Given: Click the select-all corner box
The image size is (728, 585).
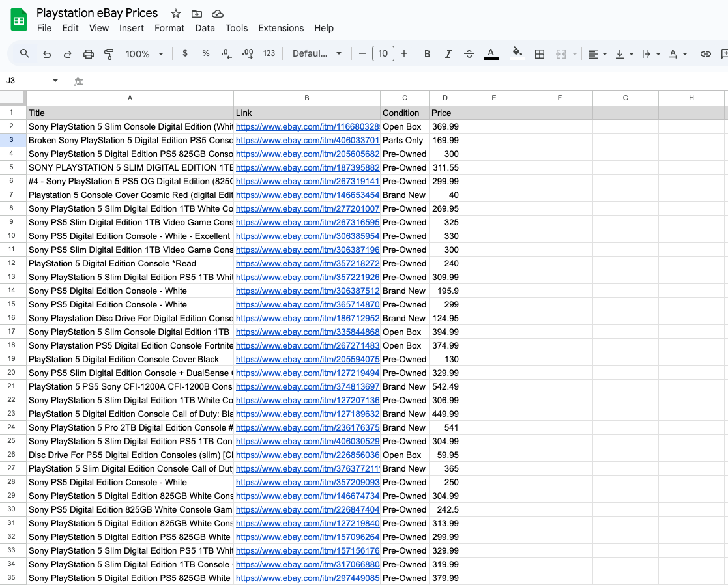Looking at the screenshot, I should pos(12,98).
